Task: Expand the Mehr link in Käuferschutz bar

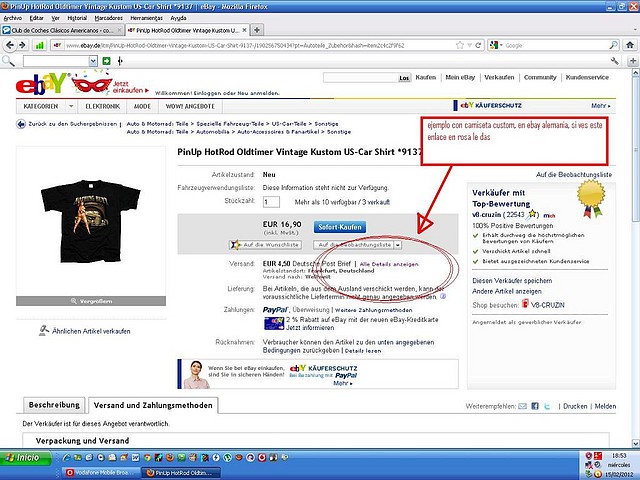Action: click(601, 106)
